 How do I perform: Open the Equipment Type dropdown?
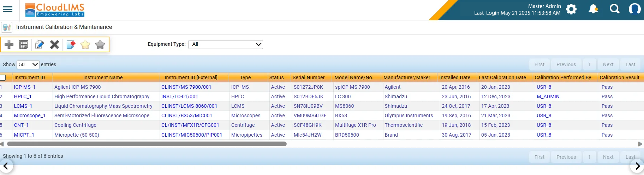point(226,44)
